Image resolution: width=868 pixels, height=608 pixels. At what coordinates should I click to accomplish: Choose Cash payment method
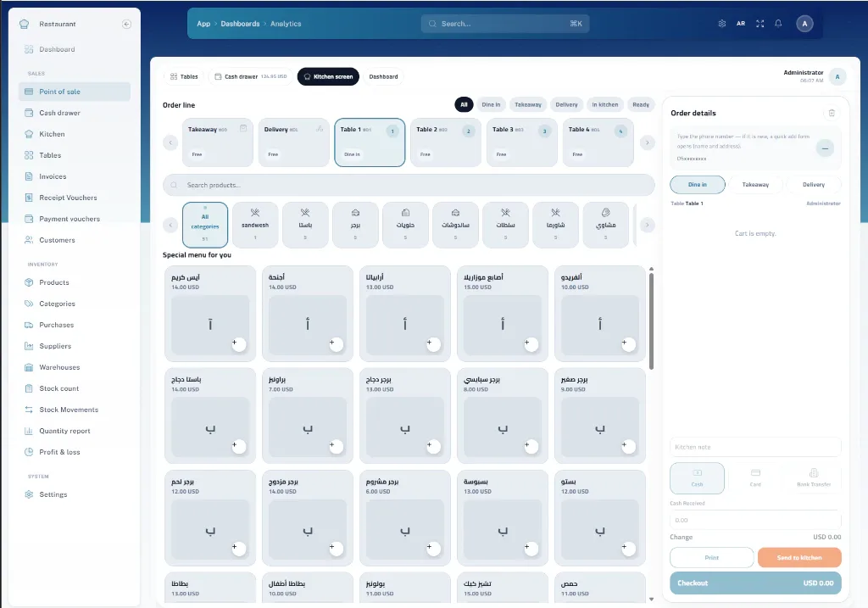(697, 478)
